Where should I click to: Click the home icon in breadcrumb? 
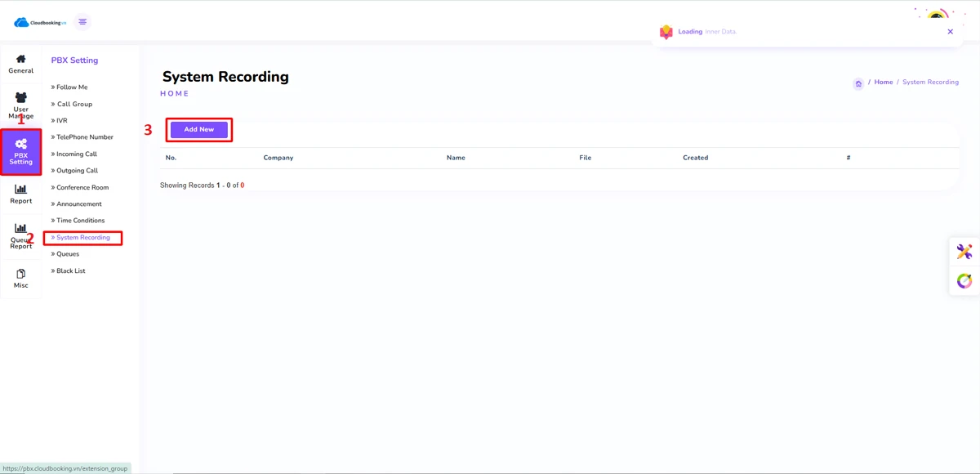click(858, 83)
